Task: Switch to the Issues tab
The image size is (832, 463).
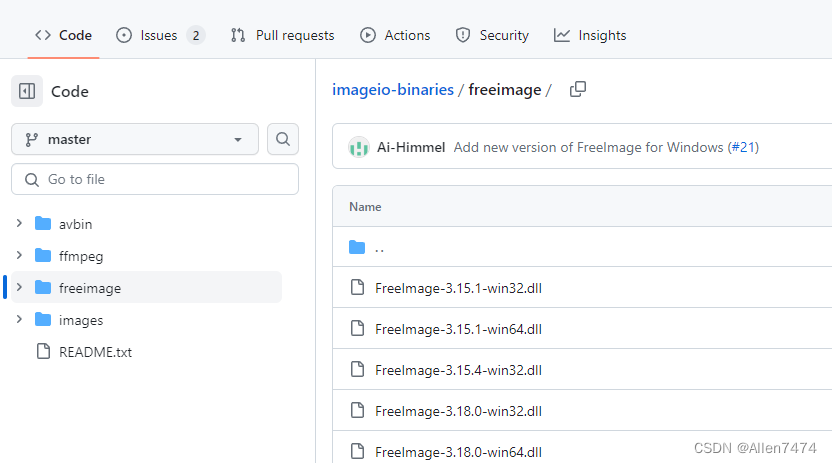Action: click(160, 36)
